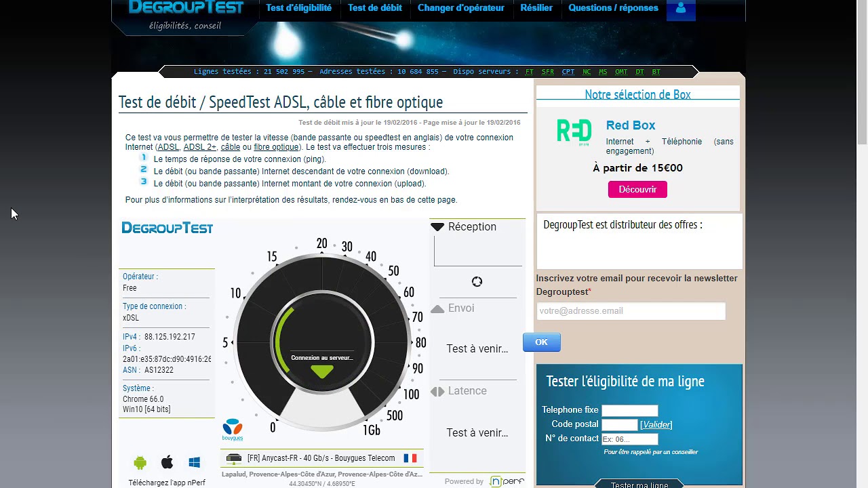Follow the ADSL 2+ link

coord(199,147)
